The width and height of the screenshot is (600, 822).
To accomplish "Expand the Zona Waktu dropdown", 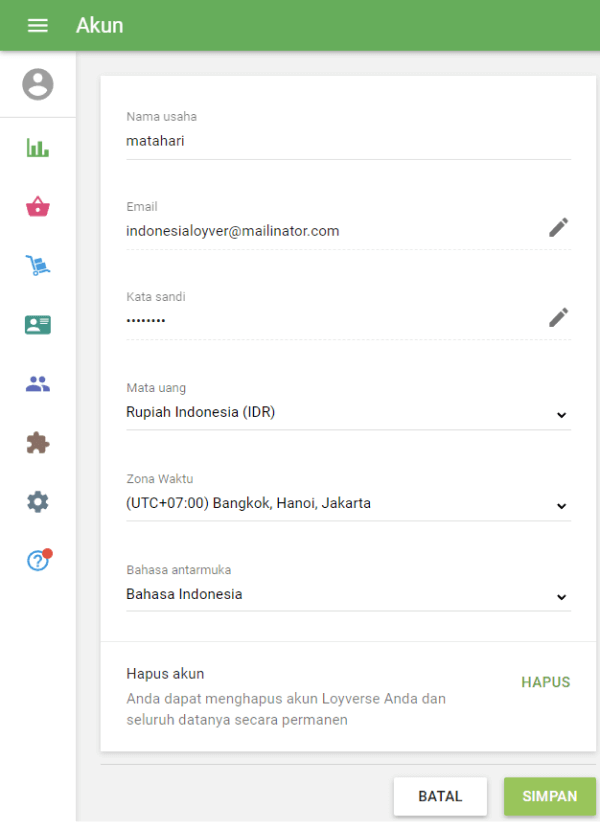I will click(561, 505).
